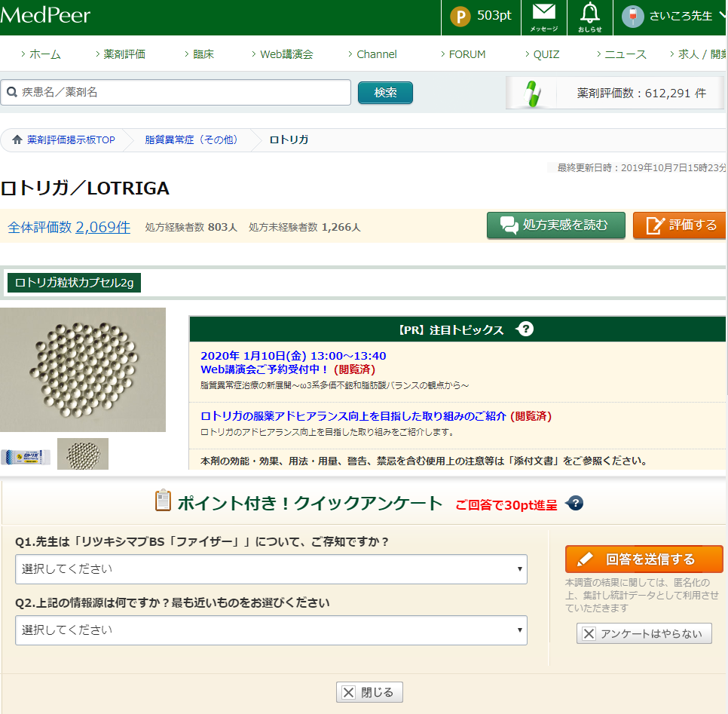Viewport: 728px width, 714px height.
Task: Click the 処方実感を読む button
Action: pyautogui.click(x=555, y=225)
